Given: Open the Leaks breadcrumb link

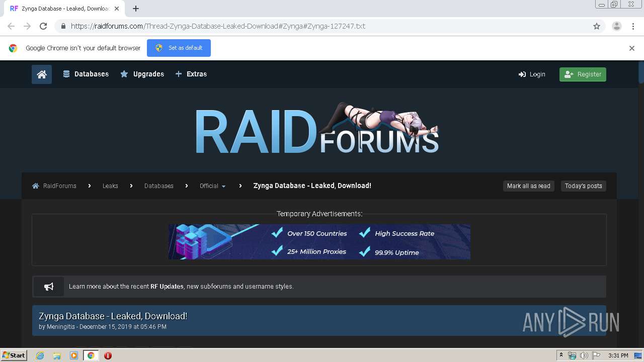Looking at the screenshot, I should (x=110, y=186).
